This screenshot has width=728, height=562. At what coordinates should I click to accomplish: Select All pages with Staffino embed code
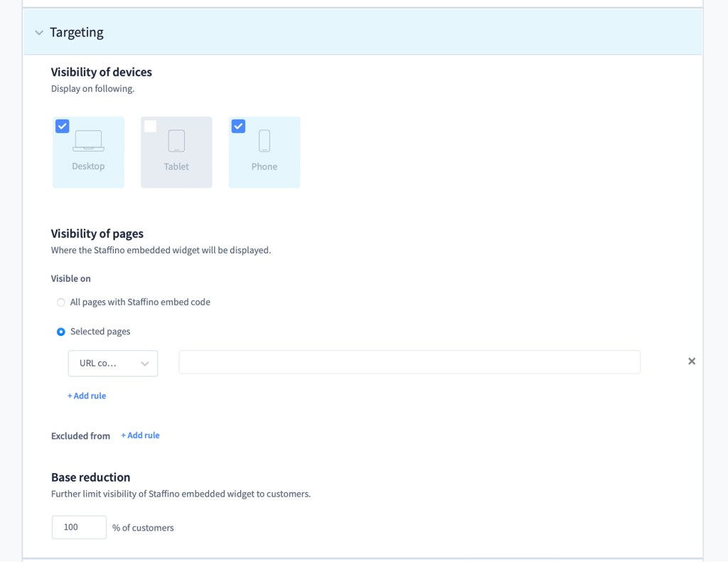(x=61, y=302)
